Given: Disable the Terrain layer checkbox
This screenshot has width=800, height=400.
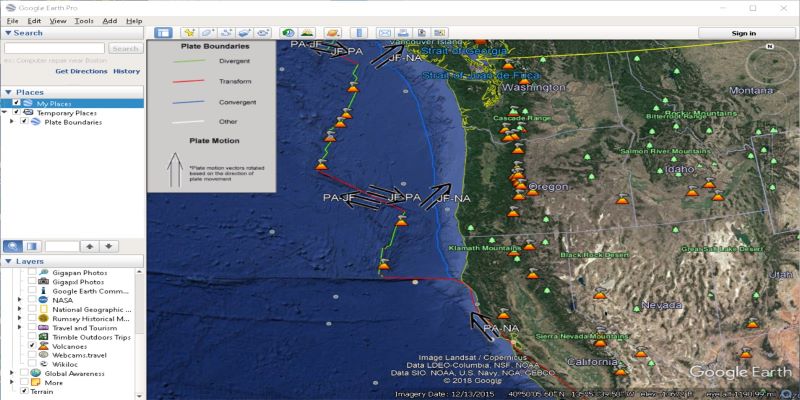Looking at the screenshot, I should coord(25,391).
